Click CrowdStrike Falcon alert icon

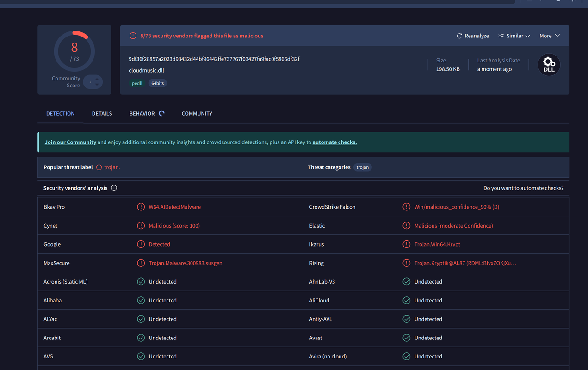(406, 207)
